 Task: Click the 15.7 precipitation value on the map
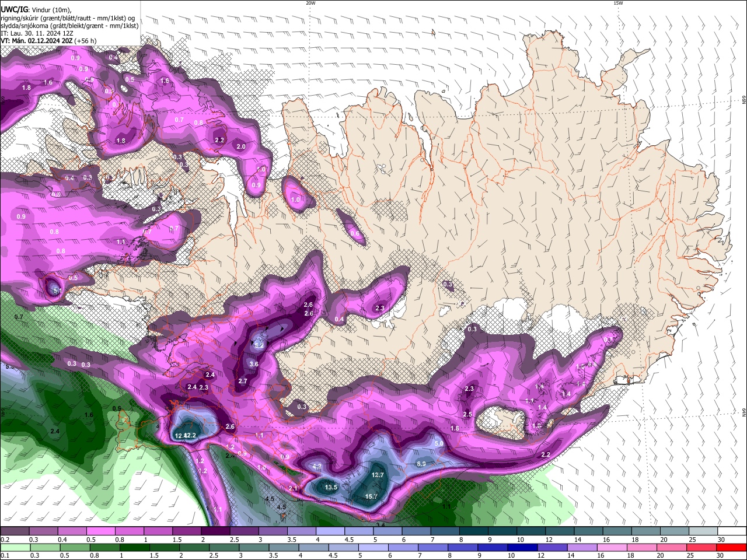click(x=371, y=496)
